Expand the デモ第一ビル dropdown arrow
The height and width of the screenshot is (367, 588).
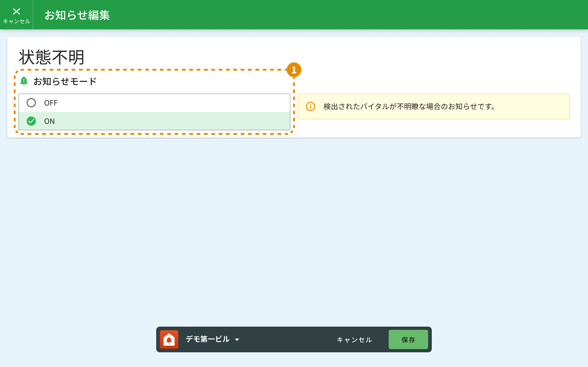click(x=237, y=339)
